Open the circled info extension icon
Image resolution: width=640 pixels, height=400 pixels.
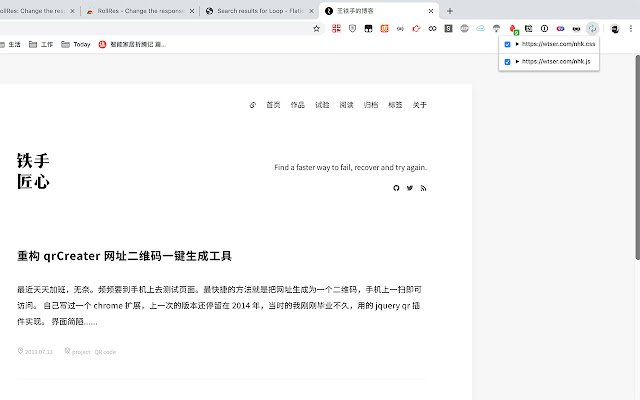click(544, 28)
